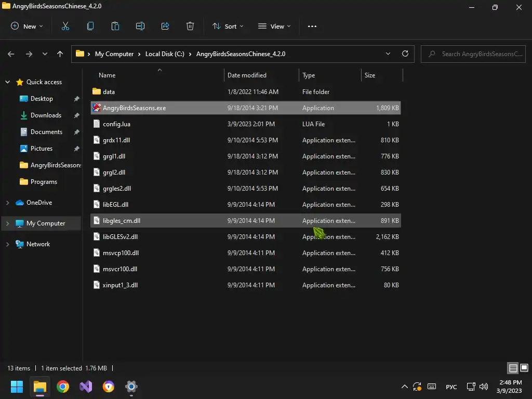532x399 pixels.
Task: Click the sync update tray icon
Action: (x=417, y=387)
